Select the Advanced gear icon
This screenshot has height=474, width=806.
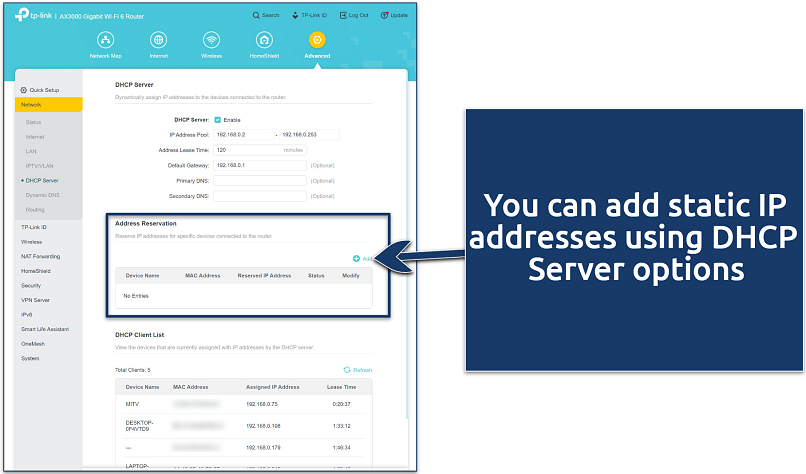coord(317,40)
